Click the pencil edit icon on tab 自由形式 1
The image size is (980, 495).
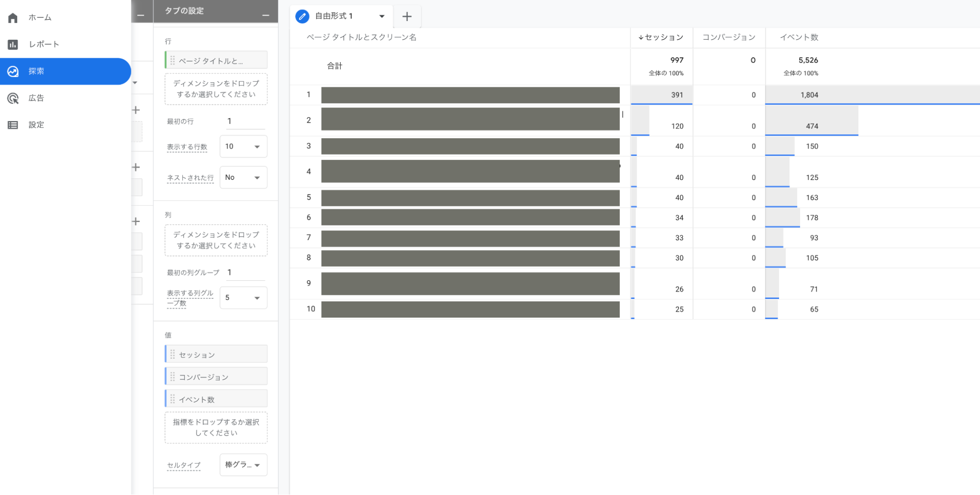point(302,16)
